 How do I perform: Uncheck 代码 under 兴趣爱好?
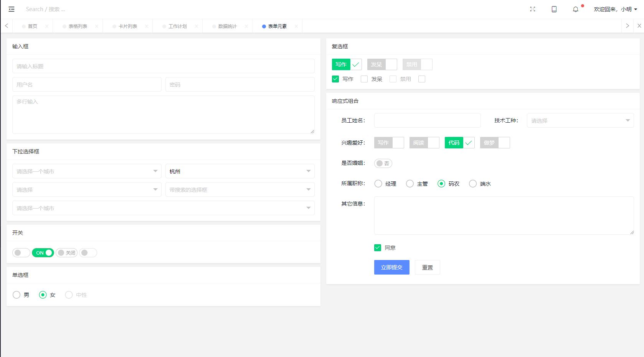pos(459,143)
